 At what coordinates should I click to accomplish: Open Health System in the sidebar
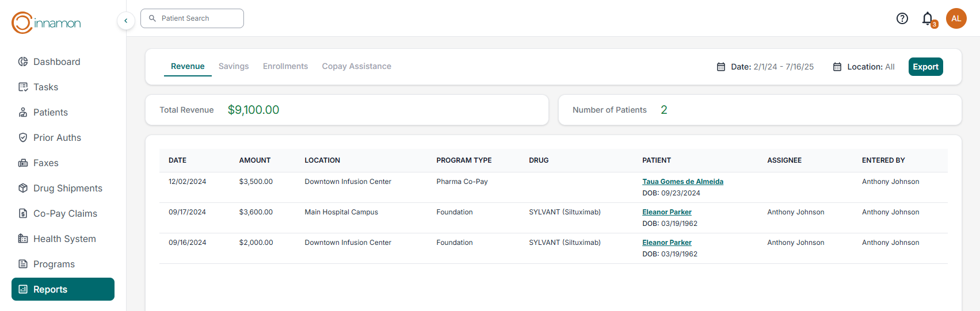click(x=64, y=239)
